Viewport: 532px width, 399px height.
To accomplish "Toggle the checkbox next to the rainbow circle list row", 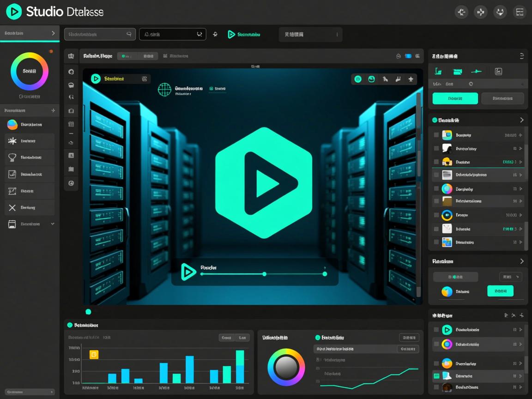I will [x=436, y=189].
